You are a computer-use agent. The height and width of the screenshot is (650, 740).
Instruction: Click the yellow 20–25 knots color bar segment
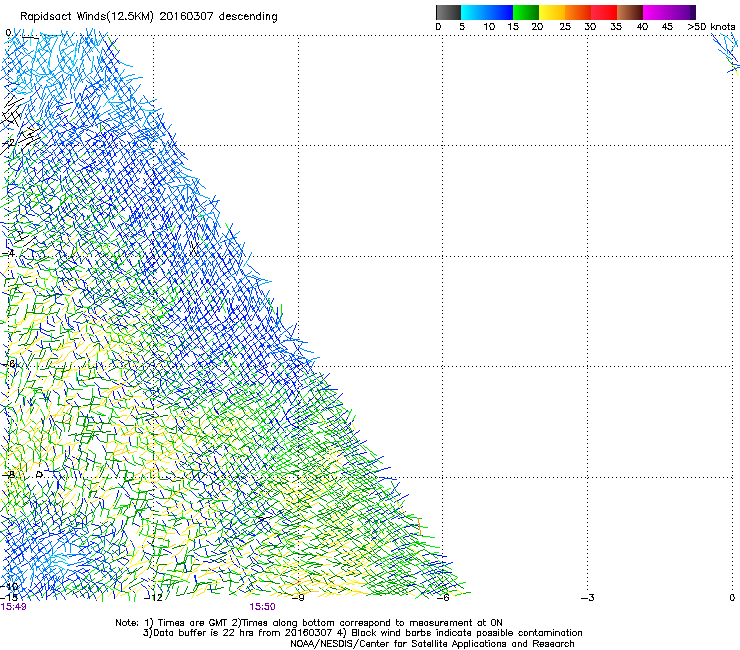(552, 12)
